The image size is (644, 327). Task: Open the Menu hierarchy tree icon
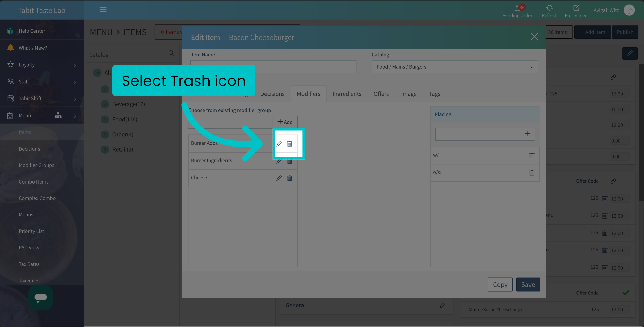[x=58, y=115]
